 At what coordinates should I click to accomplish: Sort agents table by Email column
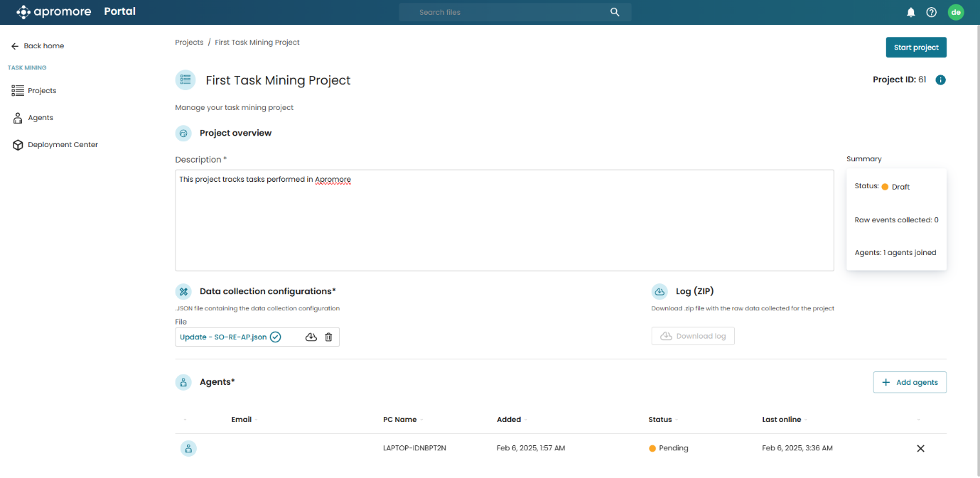(x=242, y=420)
